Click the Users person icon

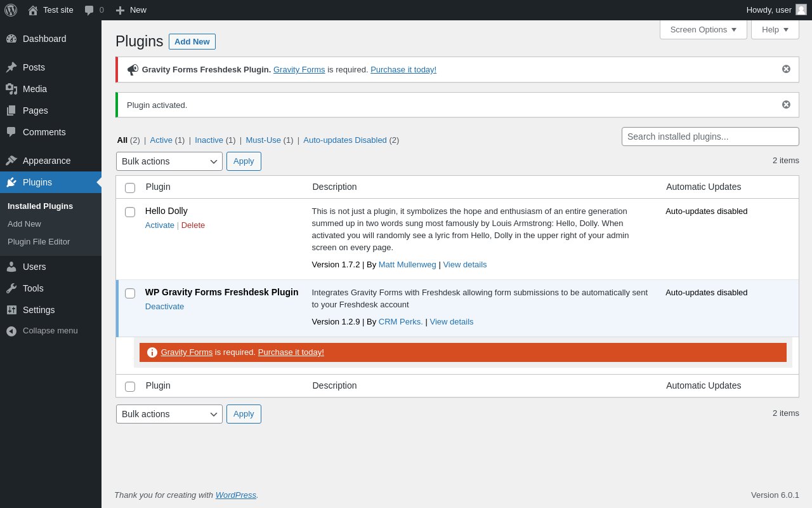click(11, 267)
